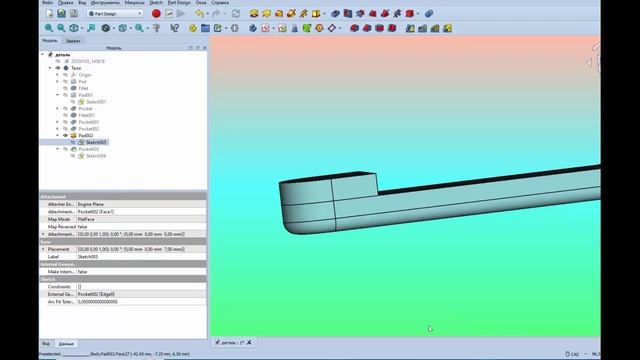
Task: Apply the Chamfer tool icon
Action: (x=367, y=28)
